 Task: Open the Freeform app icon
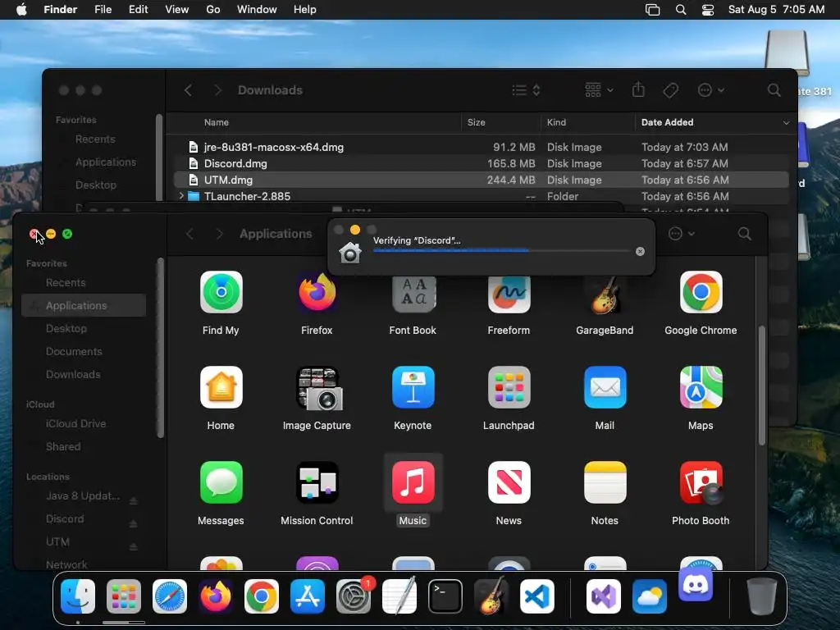509,294
